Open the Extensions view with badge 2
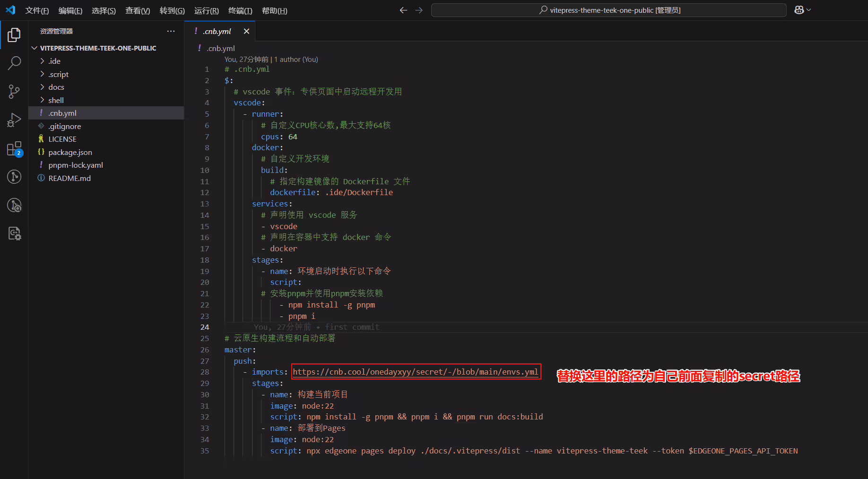Screen dimensions: 868x479 pos(14,149)
